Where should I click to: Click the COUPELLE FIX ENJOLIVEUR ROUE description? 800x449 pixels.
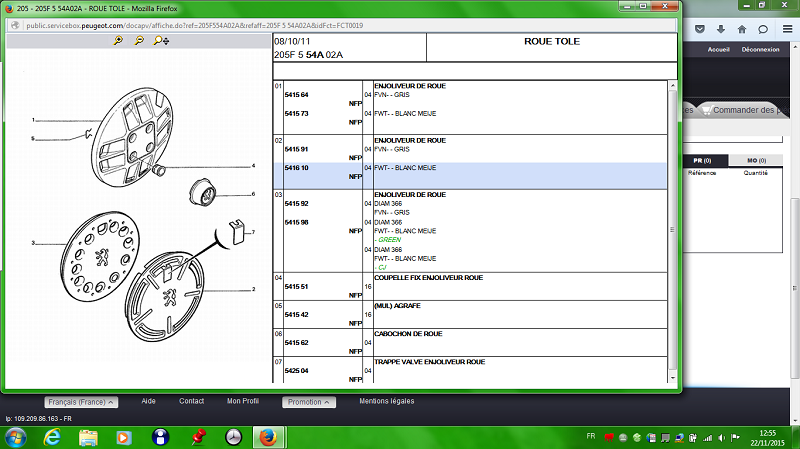coord(429,278)
